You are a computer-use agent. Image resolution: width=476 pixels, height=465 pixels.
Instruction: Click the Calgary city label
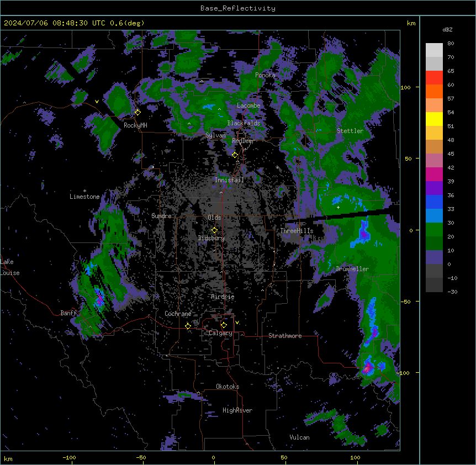coord(220,333)
